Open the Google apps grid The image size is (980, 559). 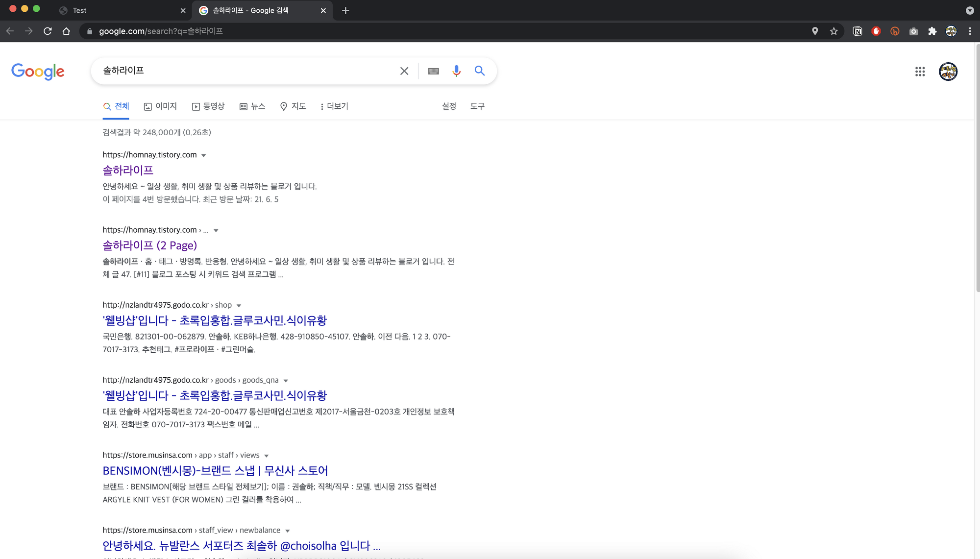pyautogui.click(x=920, y=72)
